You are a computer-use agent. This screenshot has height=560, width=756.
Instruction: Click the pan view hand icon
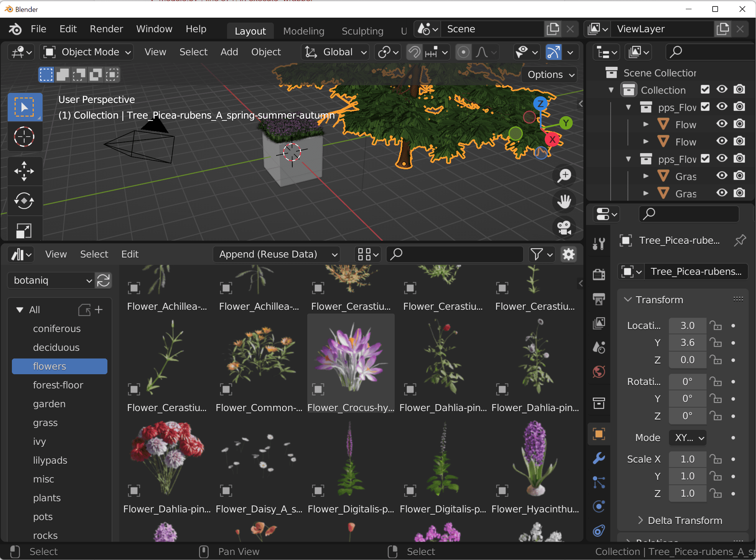point(564,201)
